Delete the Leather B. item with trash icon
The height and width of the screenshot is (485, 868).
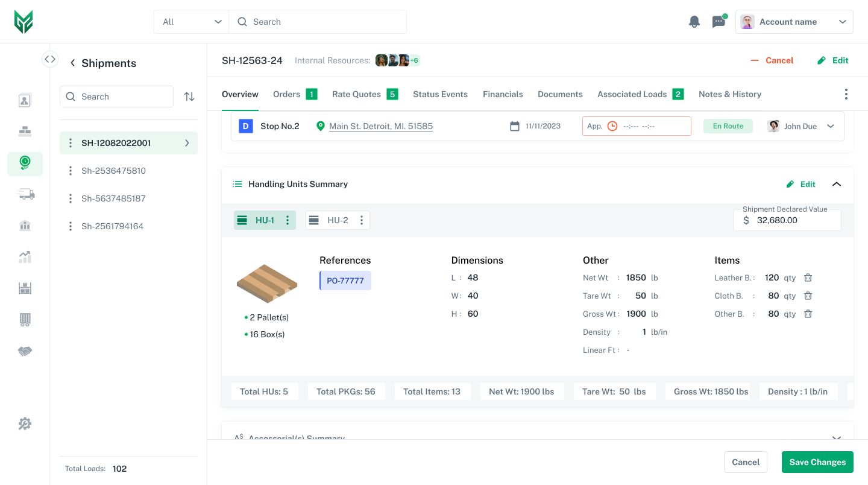pos(808,277)
